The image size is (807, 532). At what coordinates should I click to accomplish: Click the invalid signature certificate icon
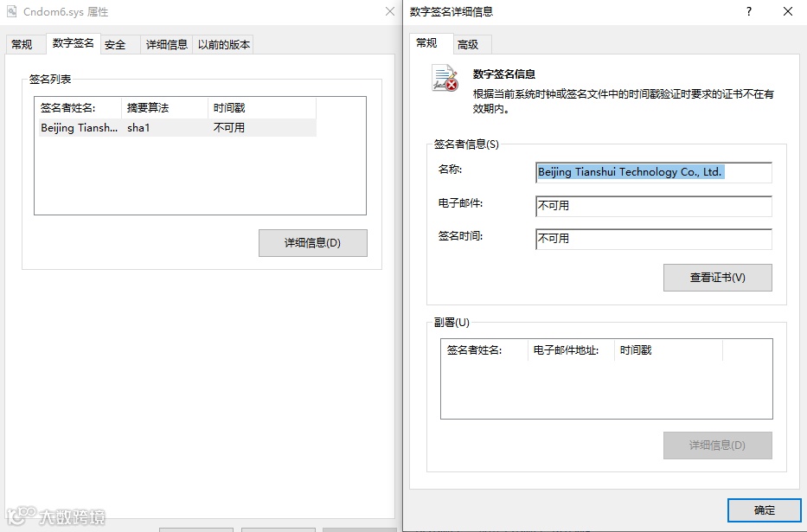[x=445, y=78]
